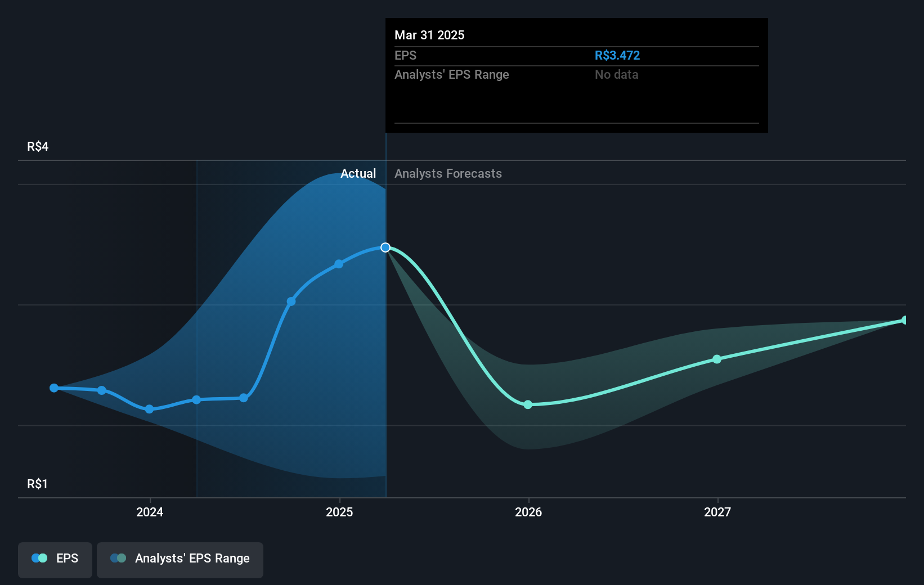The height and width of the screenshot is (585, 924).
Task: Click the 2025 x-axis label
Action: click(x=339, y=512)
